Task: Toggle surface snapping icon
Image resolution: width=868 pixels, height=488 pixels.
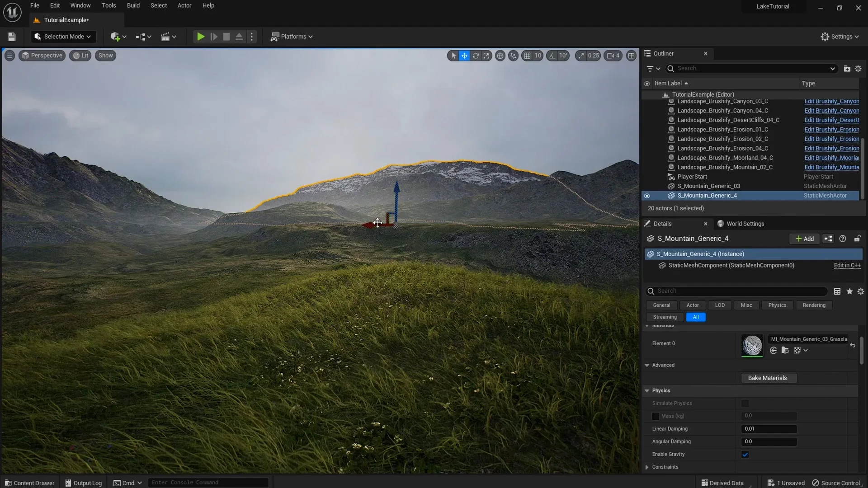Action: click(x=513, y=56)
